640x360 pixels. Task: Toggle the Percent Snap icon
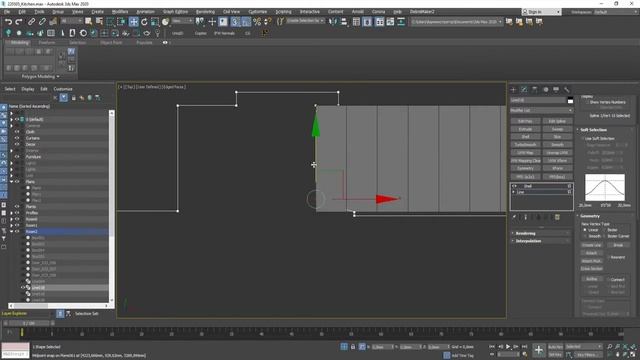tap(257, 22)
